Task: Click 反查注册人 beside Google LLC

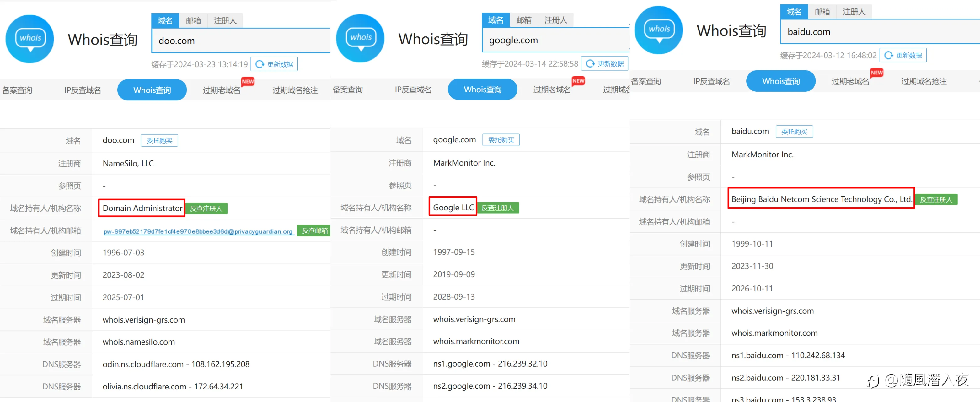Action: (x=498, y=208)
